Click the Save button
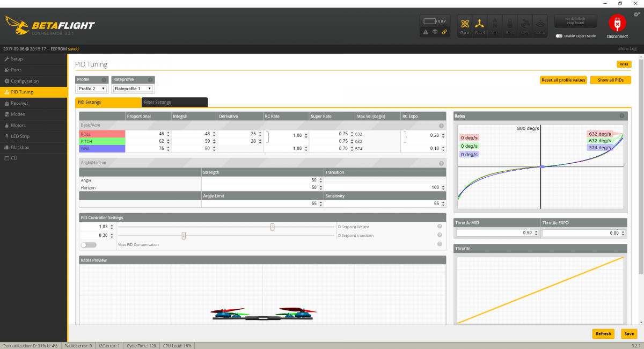Screen dimensions: 644x349 [628, 333]
